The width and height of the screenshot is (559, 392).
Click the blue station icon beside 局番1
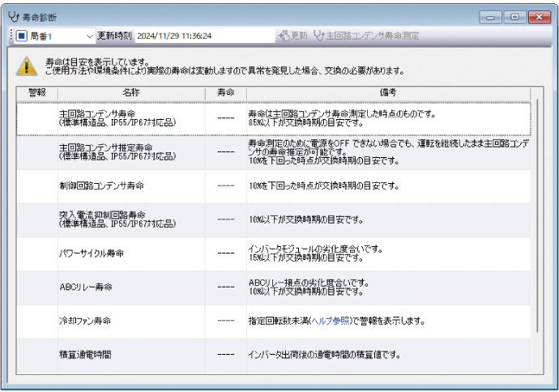pos(21,36)
